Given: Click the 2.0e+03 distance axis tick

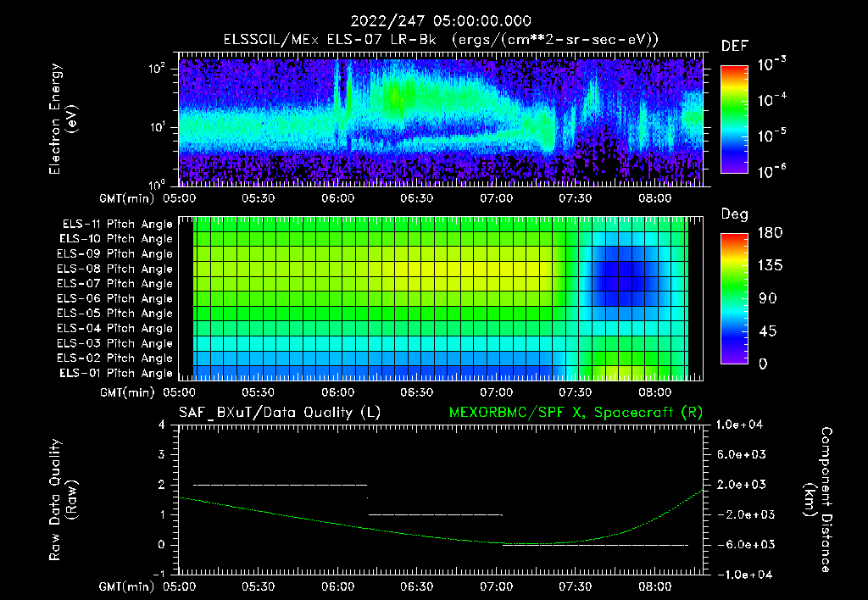Looking at the screenshot, I should tap(742, 484).
